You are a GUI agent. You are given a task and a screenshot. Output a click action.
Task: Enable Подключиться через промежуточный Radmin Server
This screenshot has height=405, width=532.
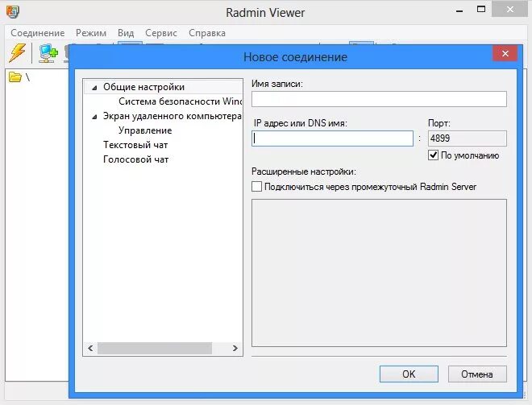[x=257, y=187]
